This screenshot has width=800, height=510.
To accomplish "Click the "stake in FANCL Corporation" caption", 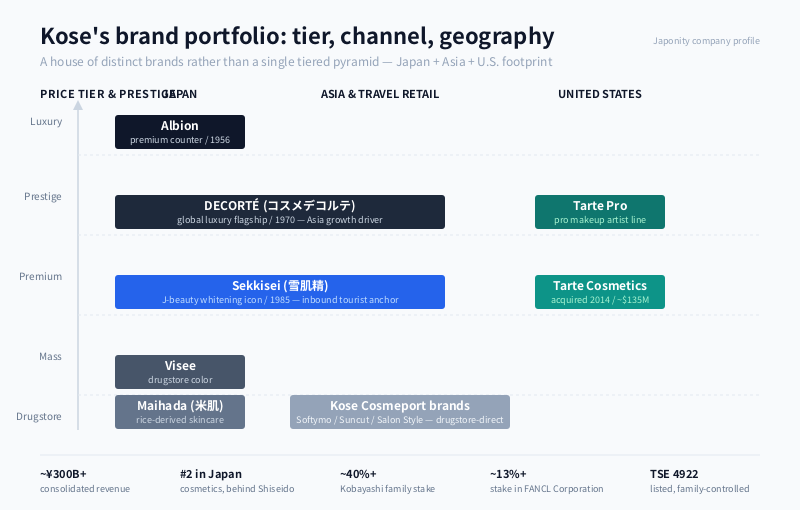I will click(546, 489).
